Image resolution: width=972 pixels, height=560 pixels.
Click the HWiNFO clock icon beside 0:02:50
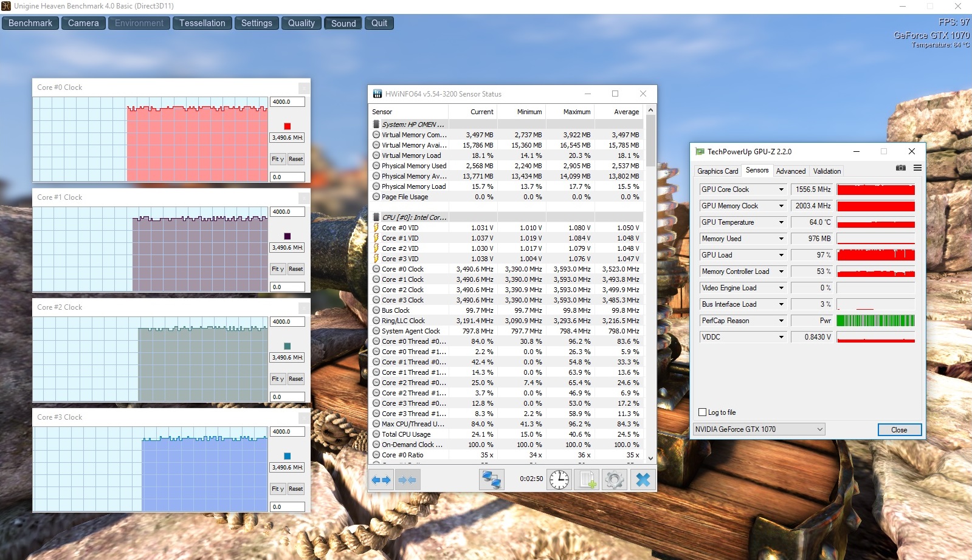[x=559, y=480]
